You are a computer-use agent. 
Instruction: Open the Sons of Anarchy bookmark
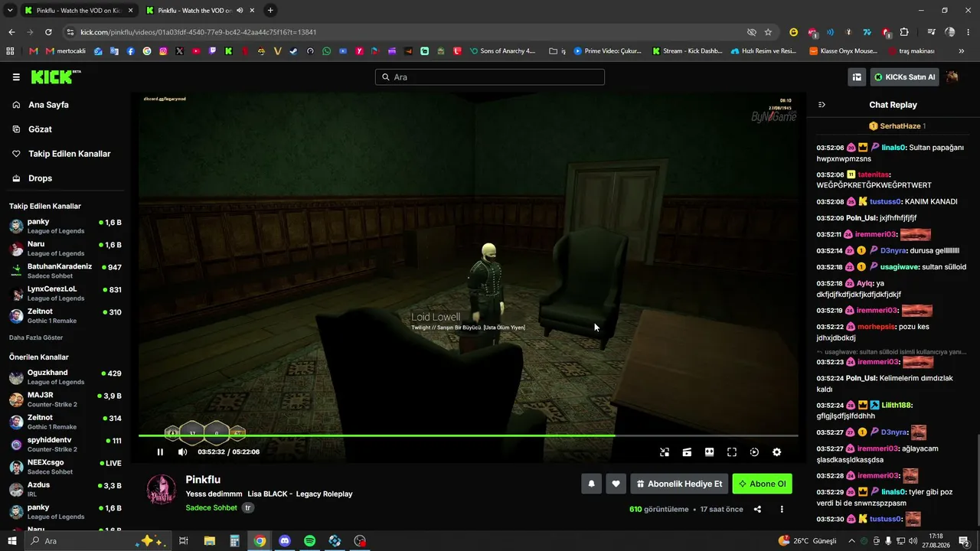502,51
